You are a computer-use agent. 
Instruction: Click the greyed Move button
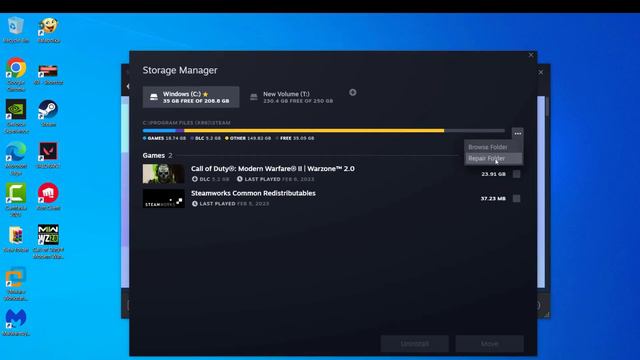490,344
